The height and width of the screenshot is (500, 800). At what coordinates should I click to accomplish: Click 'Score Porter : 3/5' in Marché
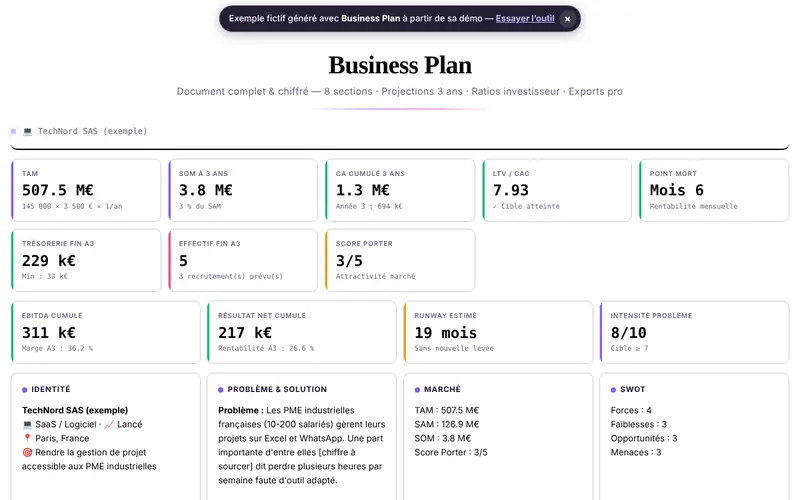(x=451, y=453)
